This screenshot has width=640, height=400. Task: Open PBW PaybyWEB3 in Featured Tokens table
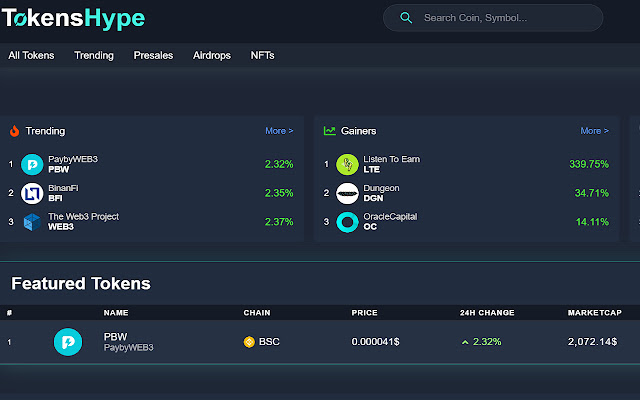[129, 342]
